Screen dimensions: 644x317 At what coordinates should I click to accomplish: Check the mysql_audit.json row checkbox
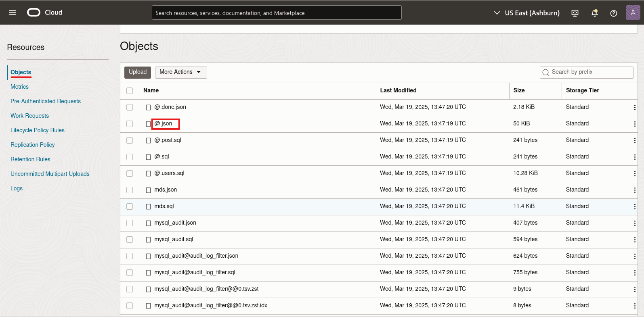[x=130, y=223]
